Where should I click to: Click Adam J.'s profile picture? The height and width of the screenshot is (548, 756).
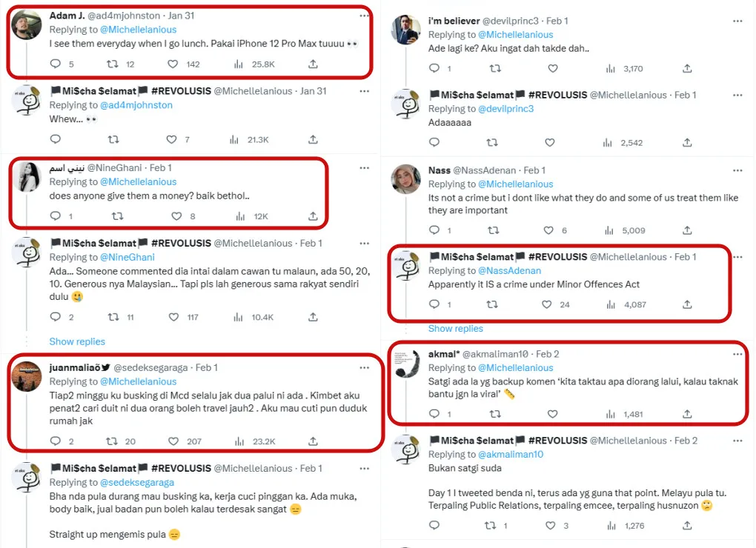[x=27, y=24]
